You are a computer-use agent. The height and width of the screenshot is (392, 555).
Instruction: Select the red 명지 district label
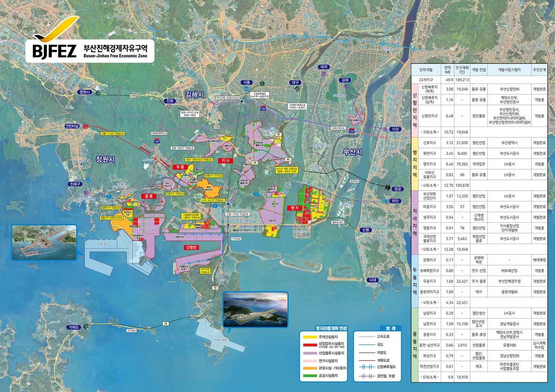[x=292, y=208]
